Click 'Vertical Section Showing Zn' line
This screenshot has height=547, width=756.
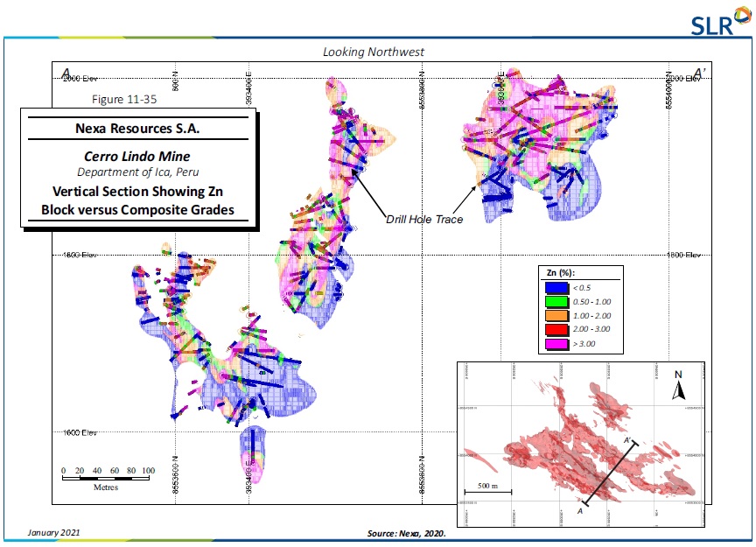click(x=138, y=192)
